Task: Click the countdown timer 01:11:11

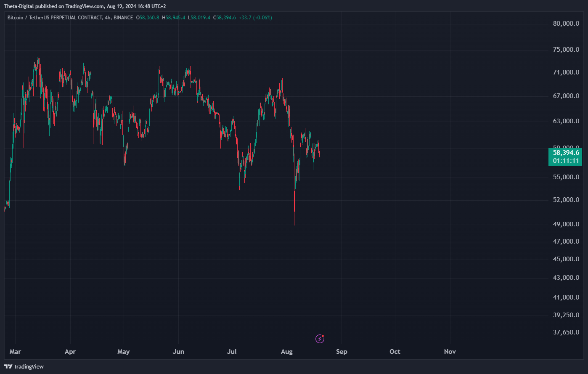Action: point(566,161)
